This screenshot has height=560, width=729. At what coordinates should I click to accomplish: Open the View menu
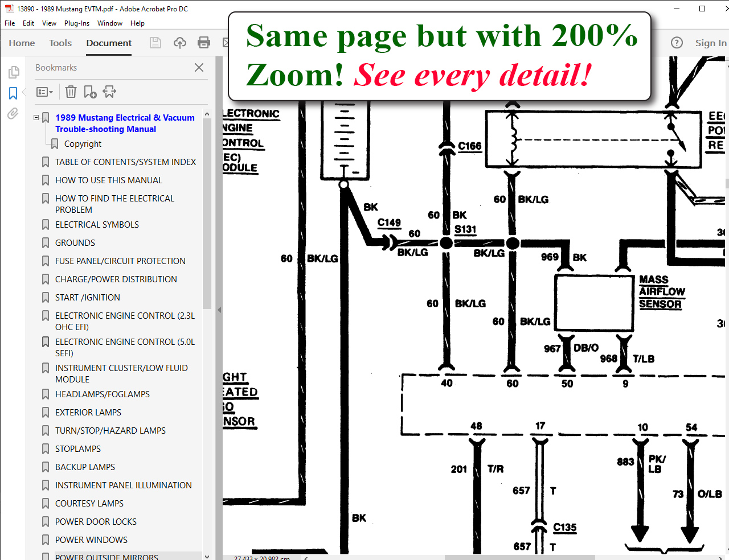49,23
